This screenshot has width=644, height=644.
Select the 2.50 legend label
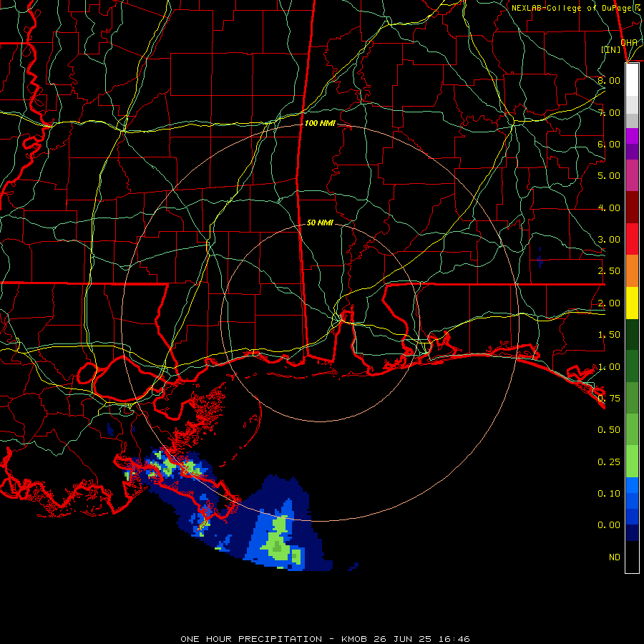click(609, 271)
